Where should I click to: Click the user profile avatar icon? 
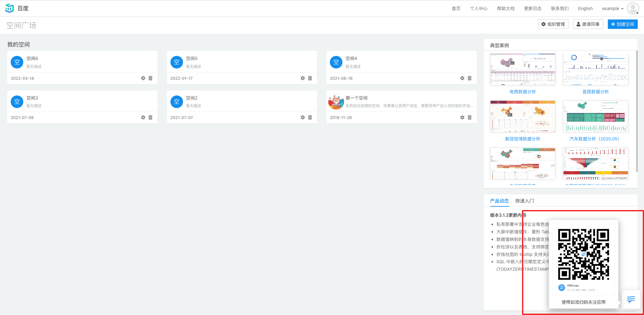click(633, 8)
